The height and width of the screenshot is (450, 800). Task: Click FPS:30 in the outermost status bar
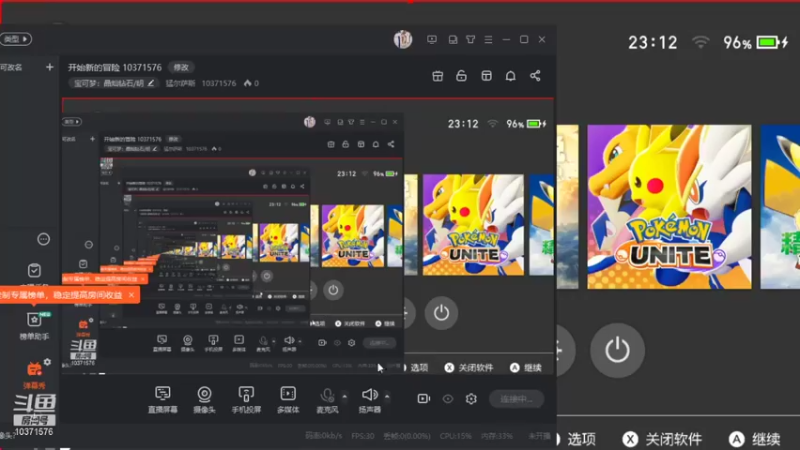point(363,436)
